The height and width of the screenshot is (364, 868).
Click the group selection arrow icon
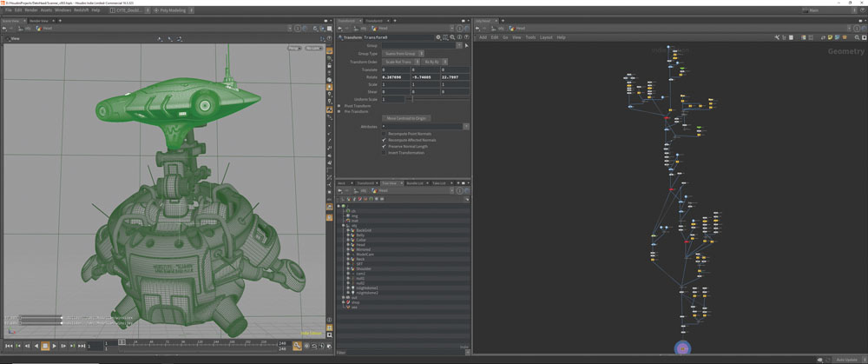(x=466, y=45)
